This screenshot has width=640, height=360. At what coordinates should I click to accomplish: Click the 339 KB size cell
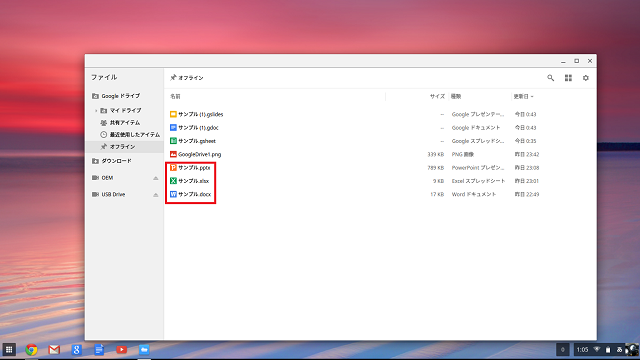point(436,154)
